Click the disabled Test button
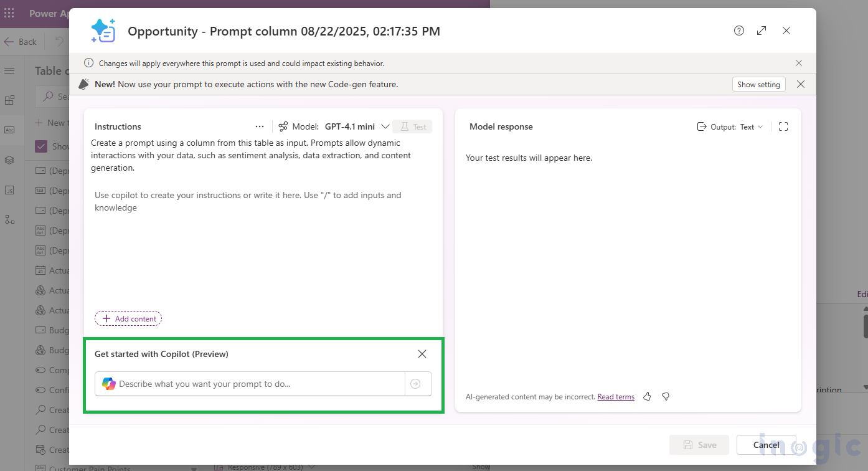The image size is (868, 471). pos(412,126)
